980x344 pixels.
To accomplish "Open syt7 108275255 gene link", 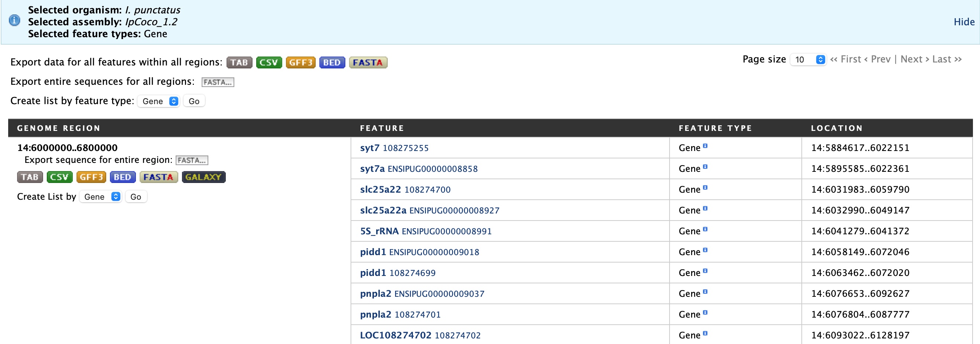I will (394, 148).
